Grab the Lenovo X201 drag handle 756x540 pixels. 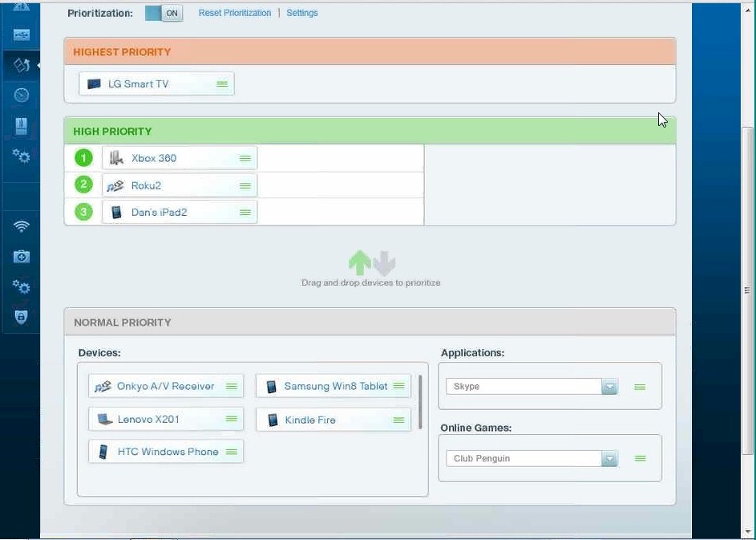pyautogui.click(x=232, y=419)
